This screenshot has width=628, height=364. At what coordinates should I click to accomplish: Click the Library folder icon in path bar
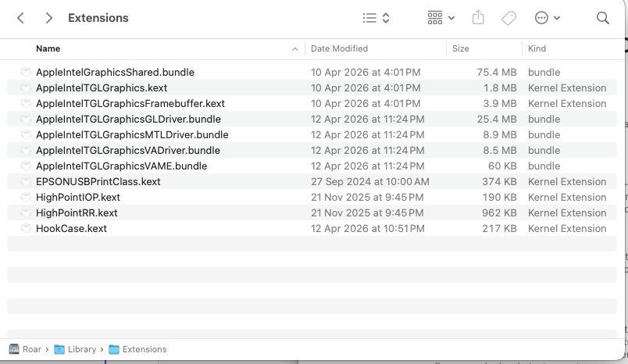point(59,350)
